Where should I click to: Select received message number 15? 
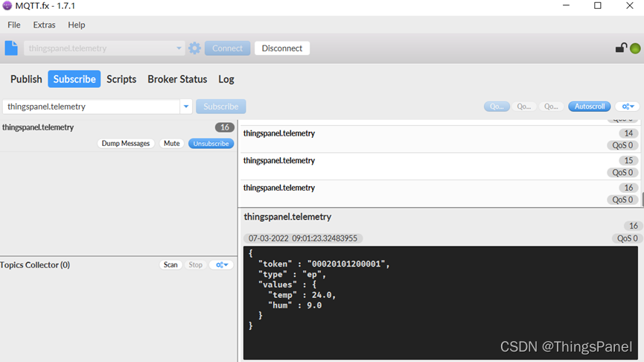pos(439,166)
